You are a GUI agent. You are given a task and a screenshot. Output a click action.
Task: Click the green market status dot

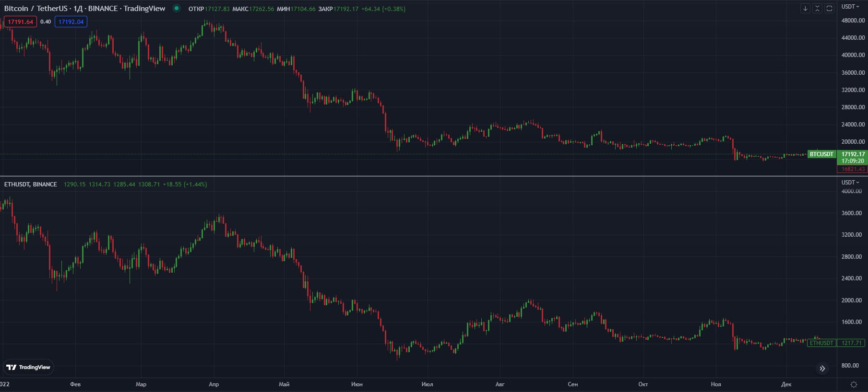(x=177, y=8)
